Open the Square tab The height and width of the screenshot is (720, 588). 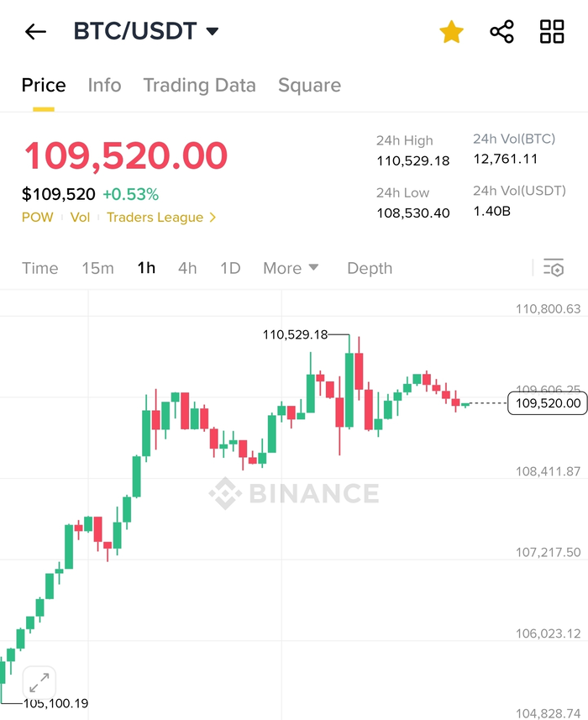click(309, 85)
